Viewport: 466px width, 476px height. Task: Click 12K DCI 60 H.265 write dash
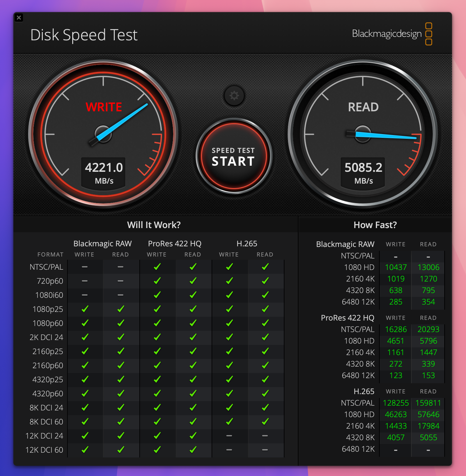(229, 450)
